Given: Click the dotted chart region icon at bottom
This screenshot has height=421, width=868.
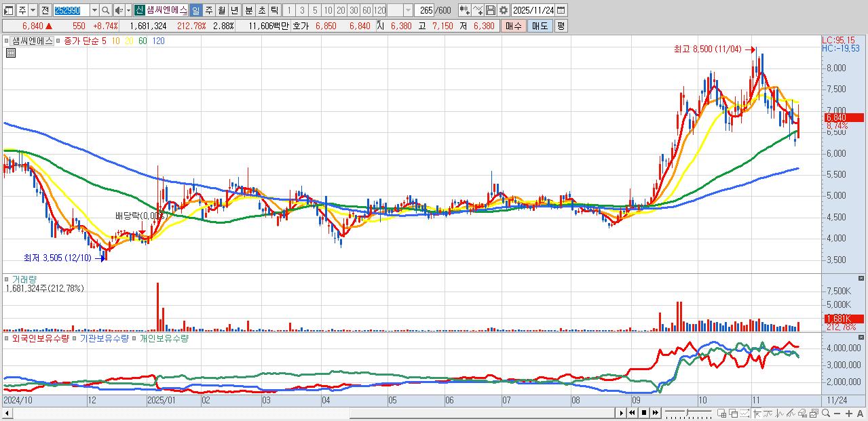Looking at the screenshot, I should pos(745,413).
